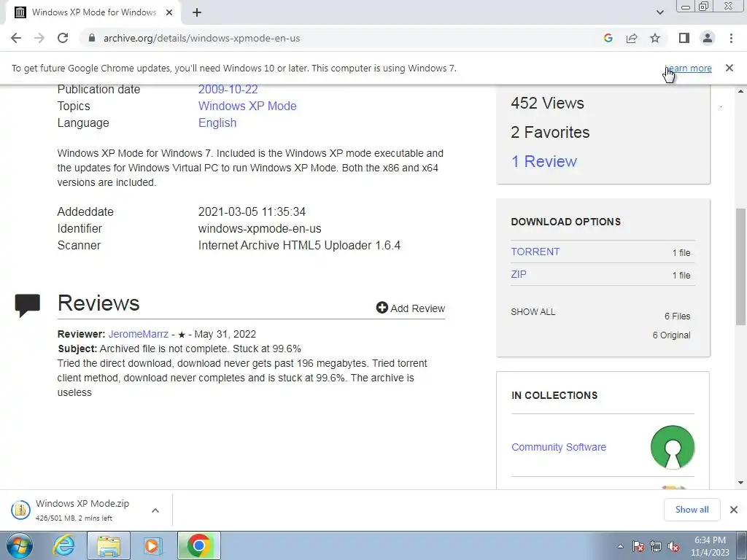
Task: Open the browser side panel icon
Action: click(684, 38)
